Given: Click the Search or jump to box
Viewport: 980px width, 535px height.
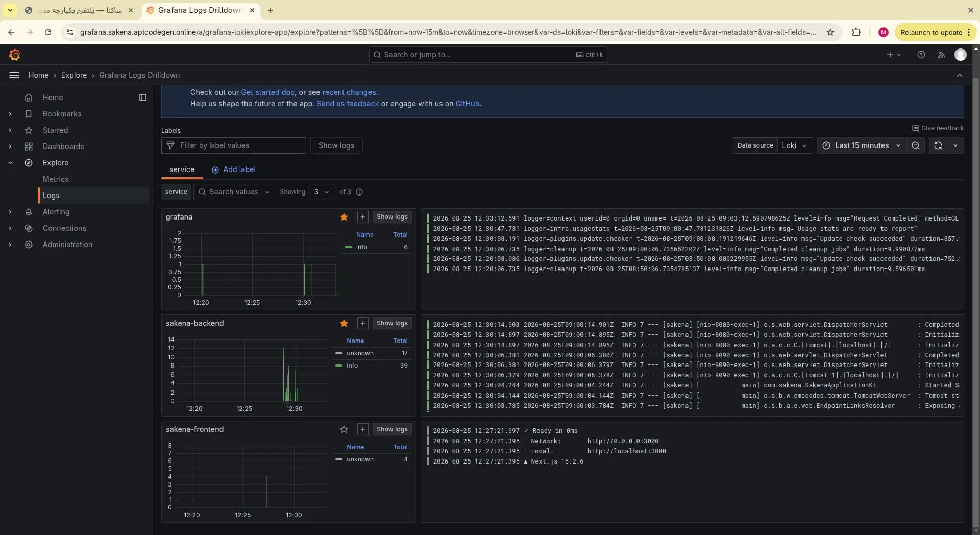Looking at the screenshot, I should [x=488, y=55].
